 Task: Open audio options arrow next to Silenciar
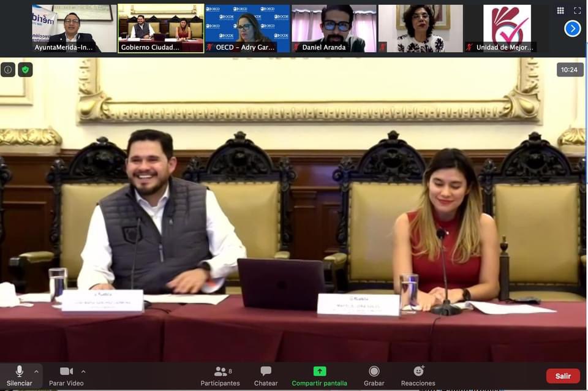36,372
